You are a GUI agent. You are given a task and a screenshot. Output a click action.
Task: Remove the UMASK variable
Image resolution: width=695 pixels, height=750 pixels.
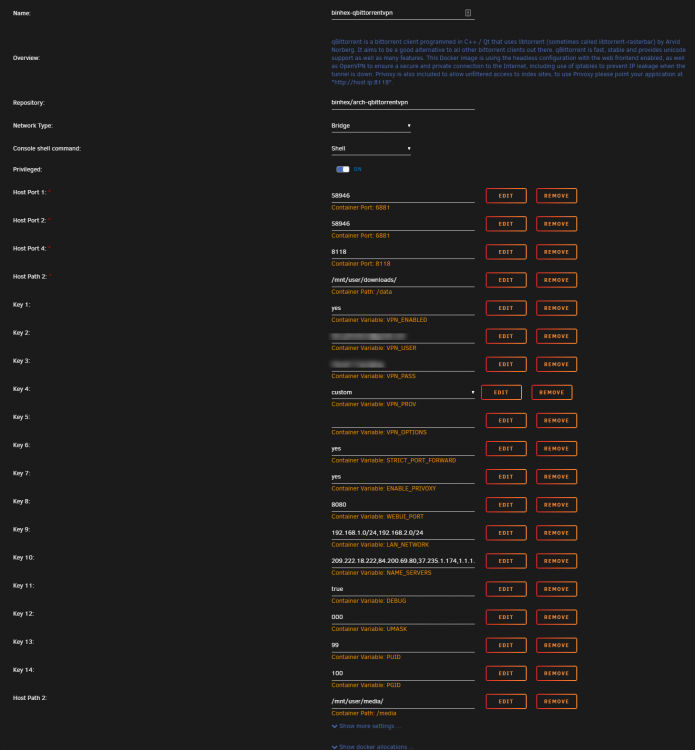[556, 617]
